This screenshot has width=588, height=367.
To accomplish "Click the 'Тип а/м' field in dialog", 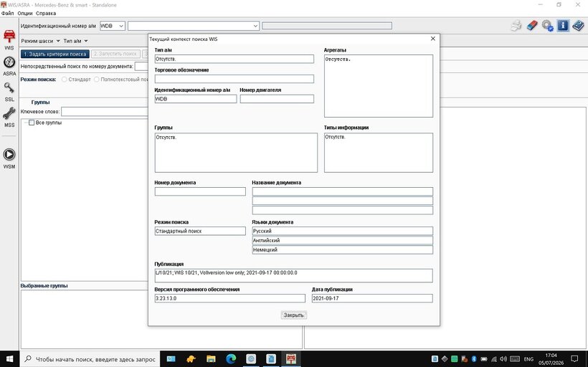I will [234, 59].
